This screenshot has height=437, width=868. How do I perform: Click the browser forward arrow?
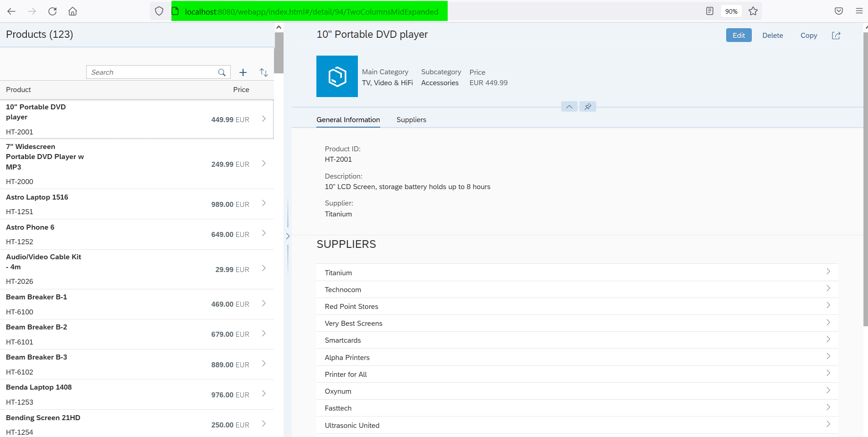click(32, 11)
